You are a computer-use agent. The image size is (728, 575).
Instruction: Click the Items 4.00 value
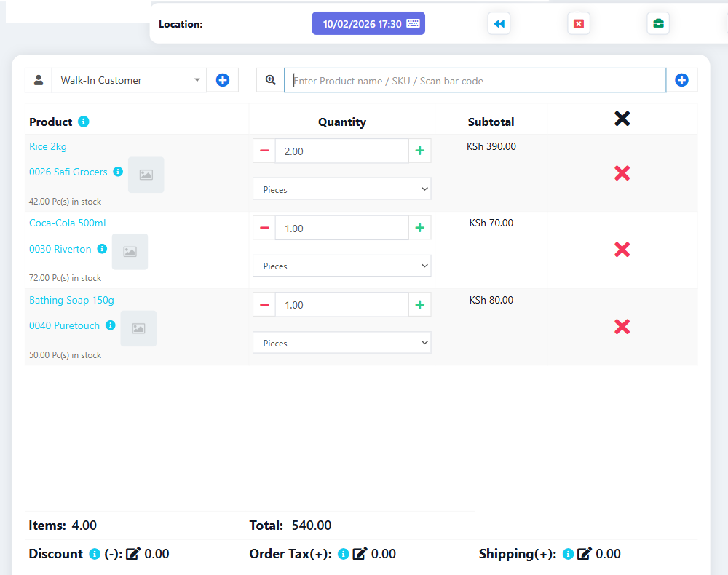tap(84, 526)
